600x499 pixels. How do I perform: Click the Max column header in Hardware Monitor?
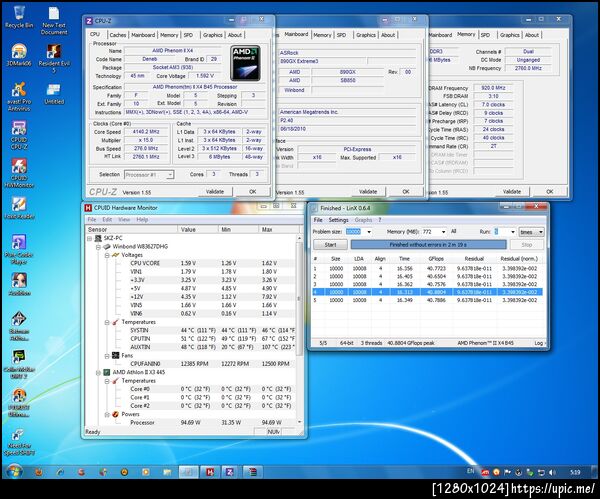pos(279,230)
